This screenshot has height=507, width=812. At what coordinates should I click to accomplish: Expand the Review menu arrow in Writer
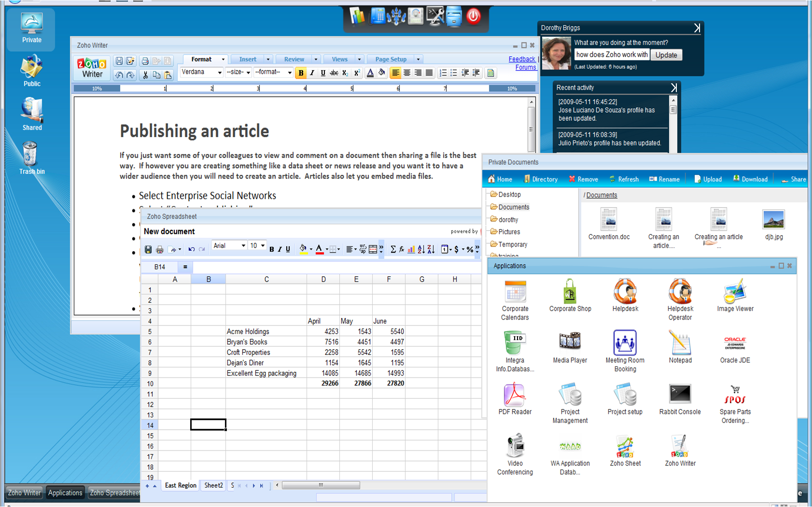pyautogui.click(x=316, y=59)
